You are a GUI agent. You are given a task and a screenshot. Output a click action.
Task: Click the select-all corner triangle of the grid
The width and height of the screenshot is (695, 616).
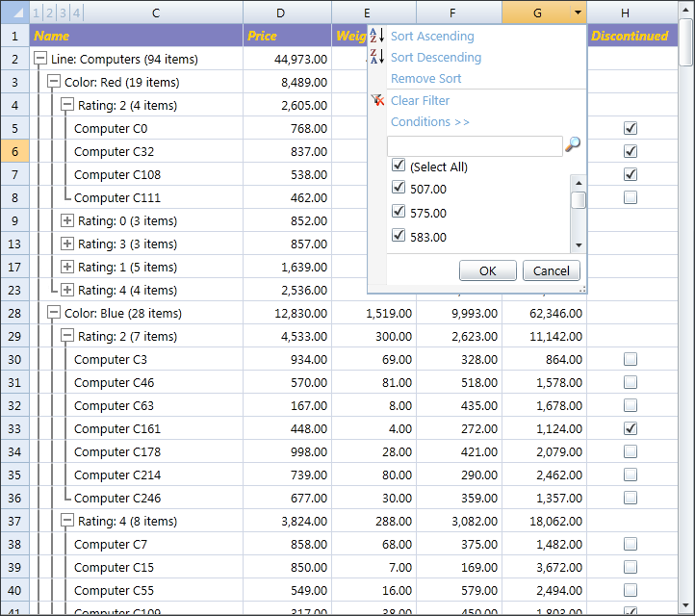coord(17,13)
